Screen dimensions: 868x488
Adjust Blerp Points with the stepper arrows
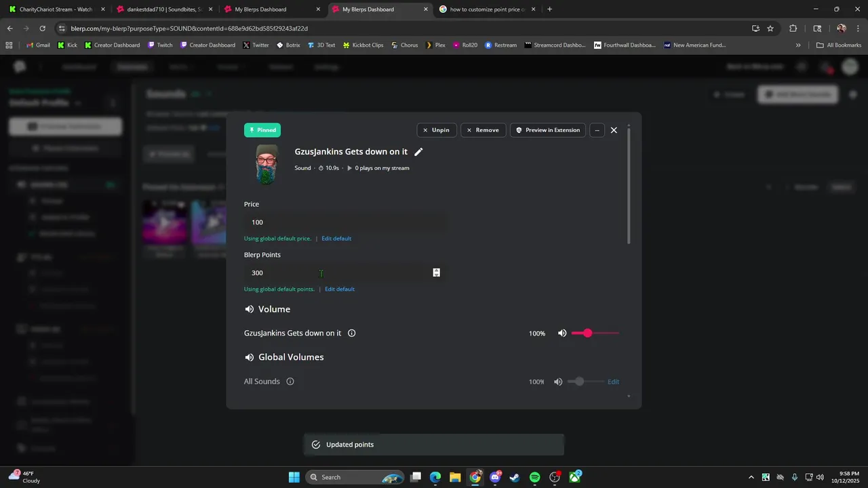tap(437, 272)
